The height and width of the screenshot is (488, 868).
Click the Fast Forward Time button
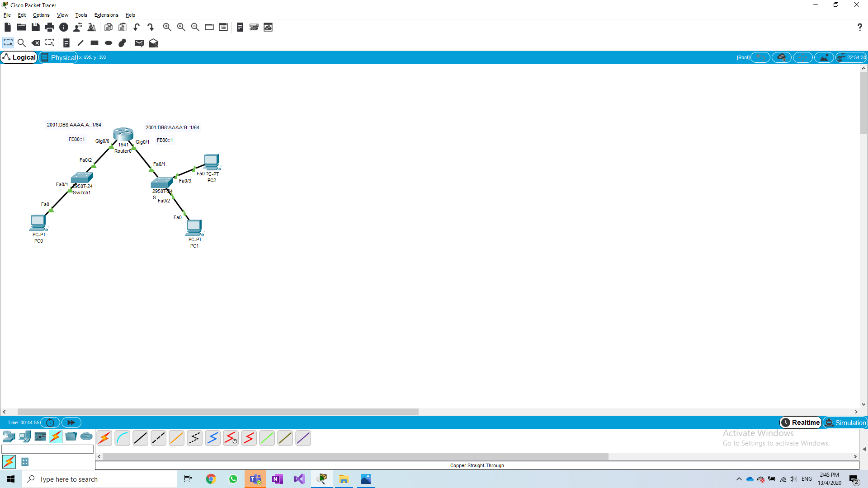click(x=71, y=422)
